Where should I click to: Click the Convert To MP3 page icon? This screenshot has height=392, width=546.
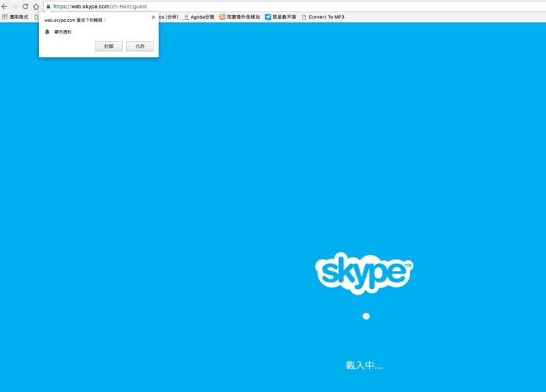pos(304,16)
